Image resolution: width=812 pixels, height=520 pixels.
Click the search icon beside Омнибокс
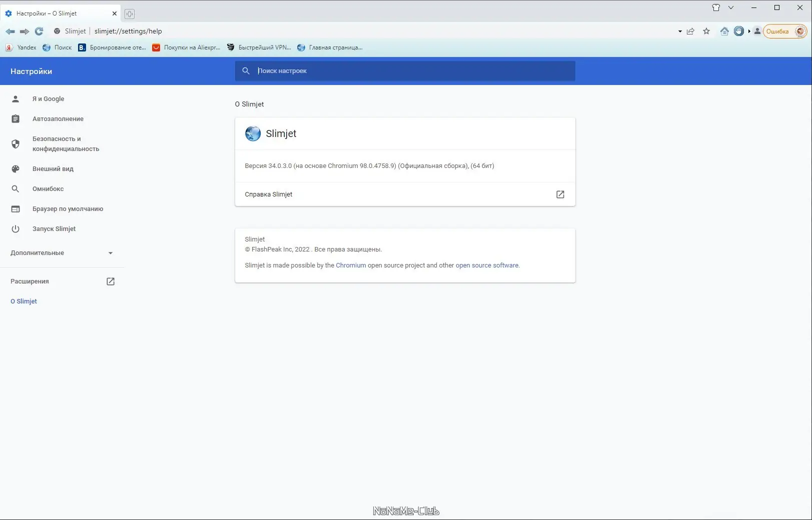[16, 189]
